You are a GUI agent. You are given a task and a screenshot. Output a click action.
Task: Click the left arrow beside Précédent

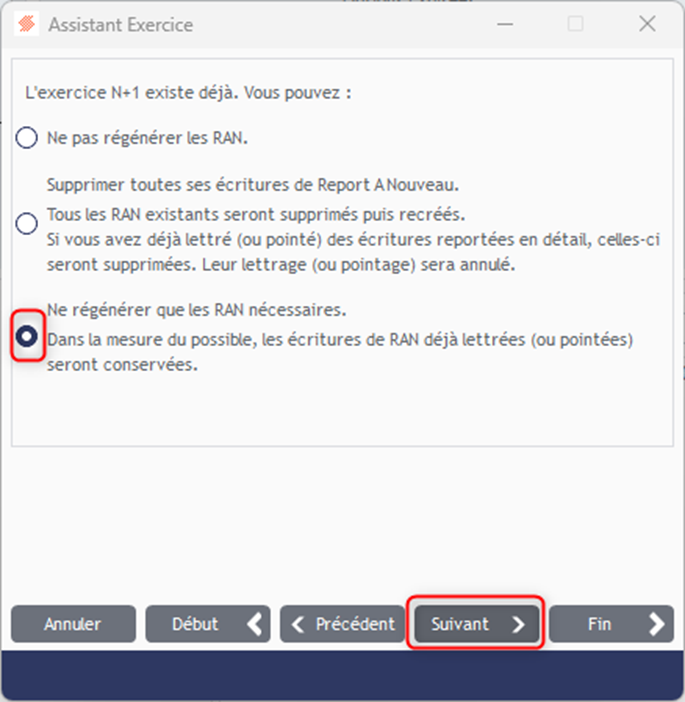[297, 624]
